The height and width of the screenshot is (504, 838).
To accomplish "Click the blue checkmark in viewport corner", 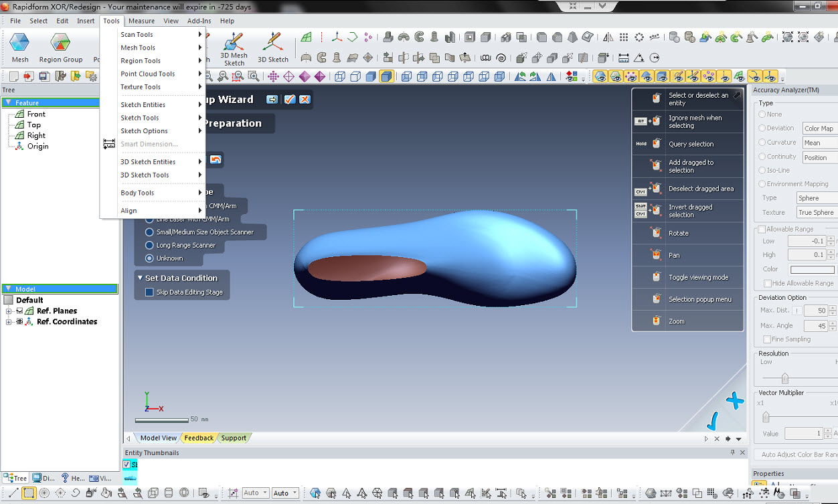I will coord(712,420).
